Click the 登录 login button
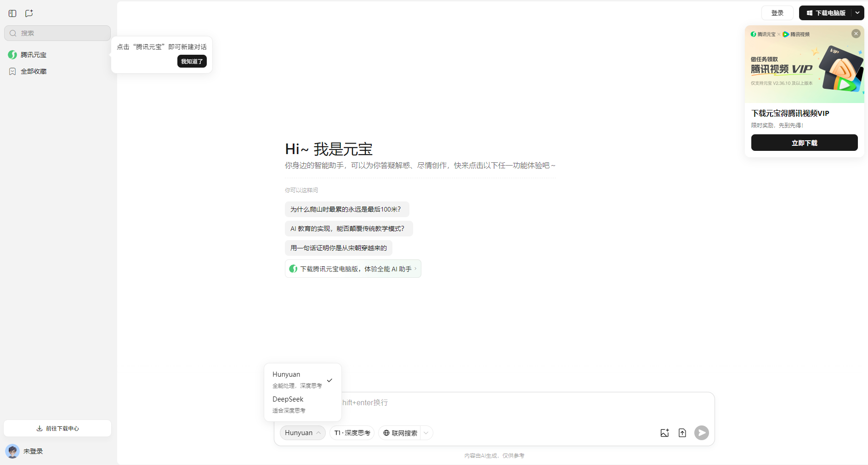The height and width of the screenshot is (465, 868). [777, 13]
